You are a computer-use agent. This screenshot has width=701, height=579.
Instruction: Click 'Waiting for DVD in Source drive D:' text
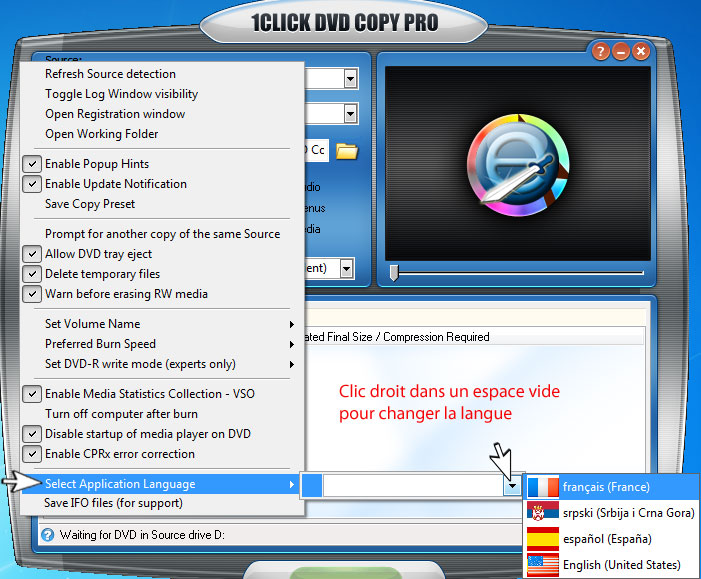pyautogui.click(x=142, y=535)
